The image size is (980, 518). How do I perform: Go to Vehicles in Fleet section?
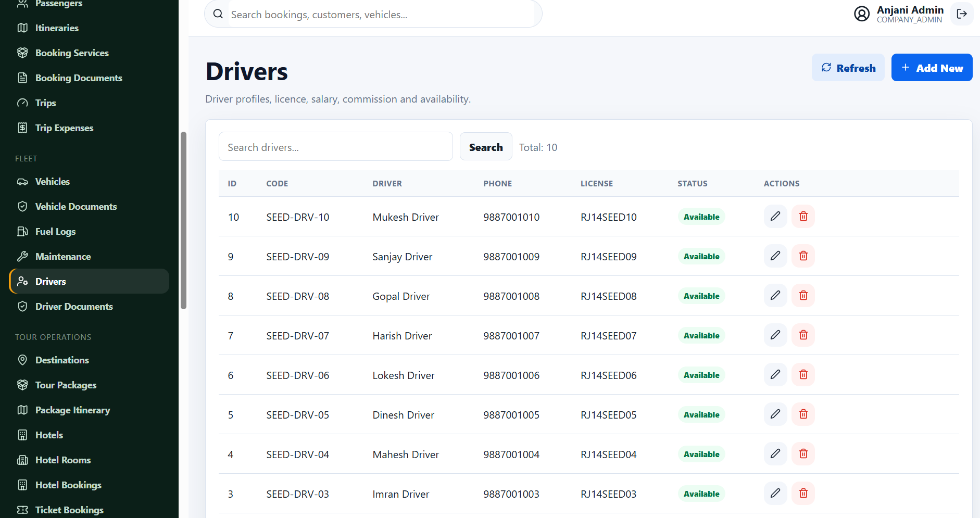[89, 182]
